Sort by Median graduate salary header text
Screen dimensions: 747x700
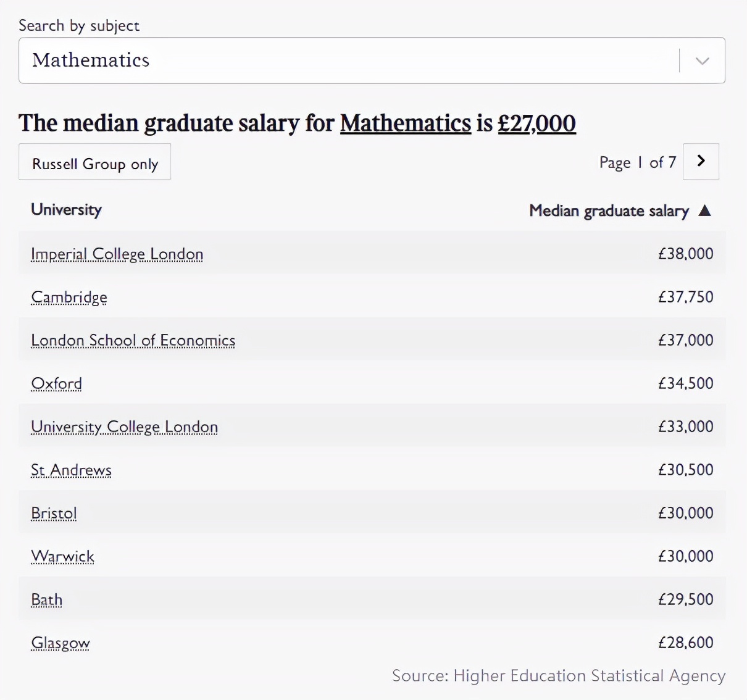[609, 210]
